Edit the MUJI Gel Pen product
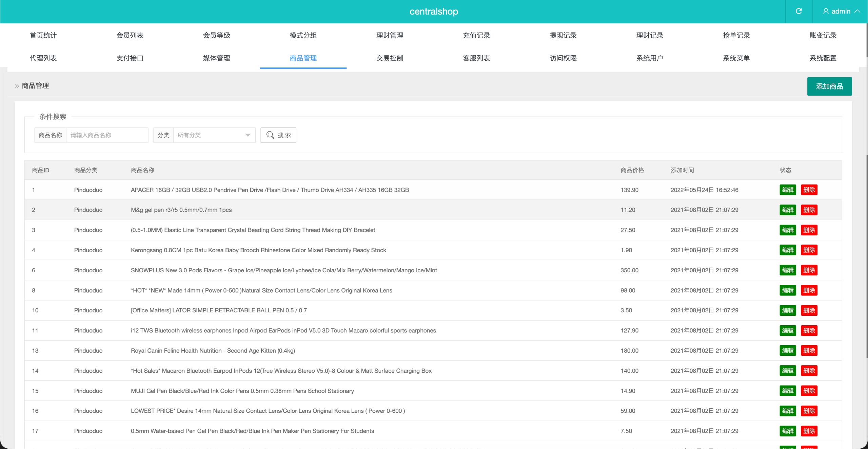 (788, 391)
